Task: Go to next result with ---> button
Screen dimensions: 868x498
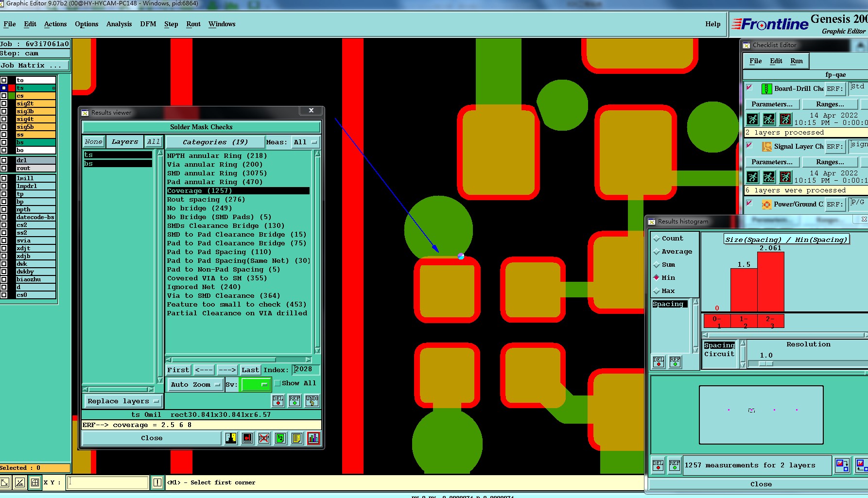Action: click(227, 370)
